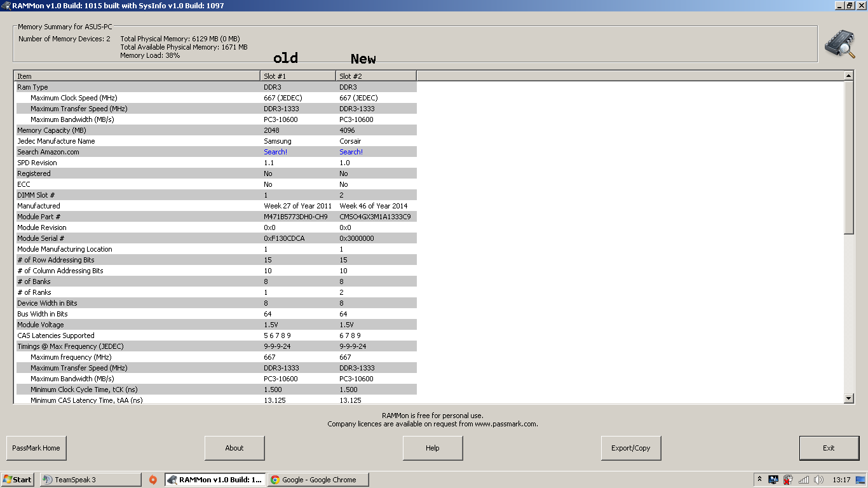Click CAS Latencies value 5 6 7 8 9
Viewport: 868px width, 488px height.
click(x=278, y=335)
